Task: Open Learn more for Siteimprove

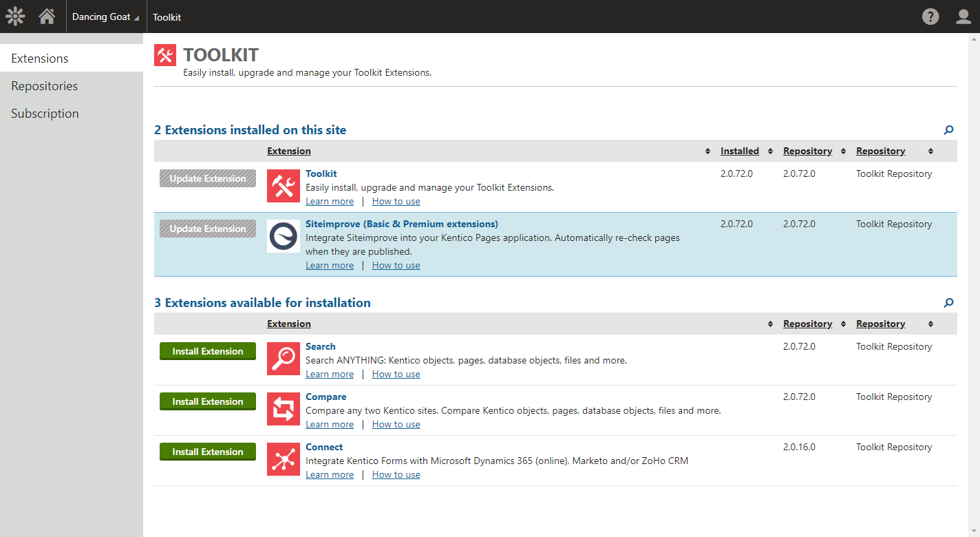Action: click(330, 265)
